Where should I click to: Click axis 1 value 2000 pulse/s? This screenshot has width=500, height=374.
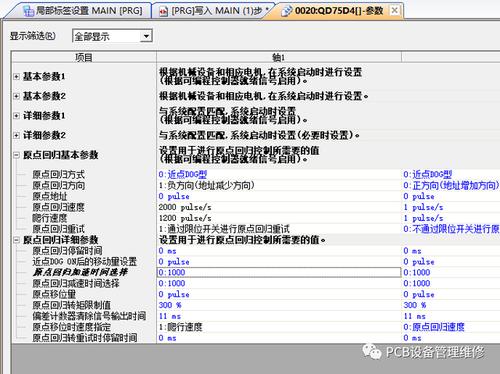point(185,207)
